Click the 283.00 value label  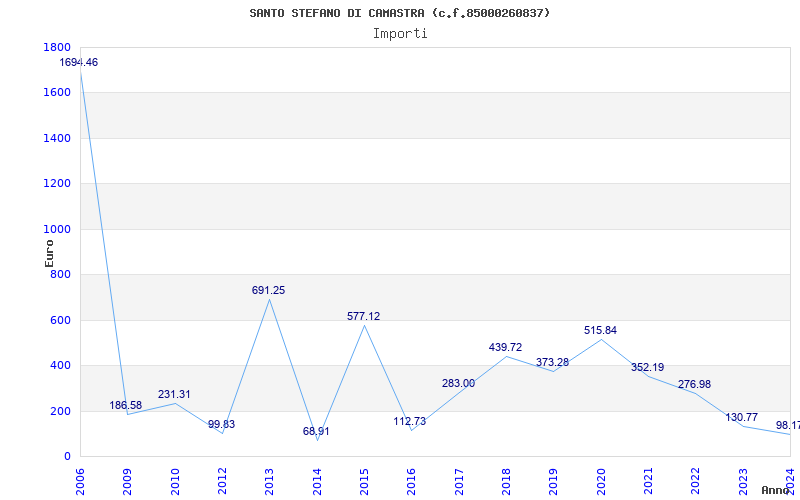click(458, 383)
